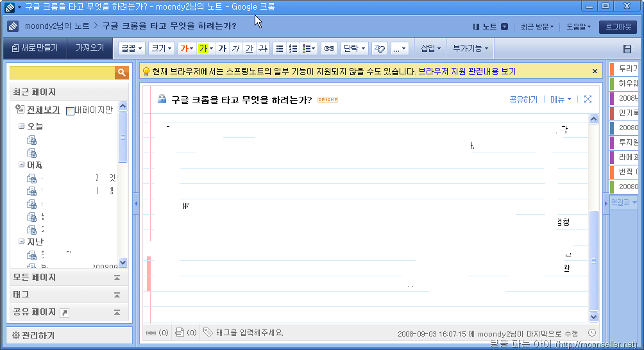The image size is (644, 350).
Task: Click the 태그를 입력해주세요 tag field
Action: [250, 333]
